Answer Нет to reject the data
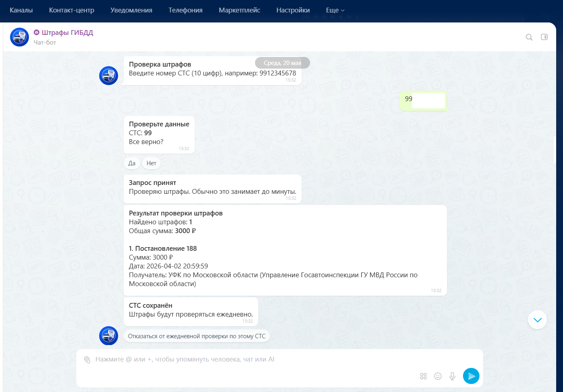Viewport: 563px width, 392px height. click(151, 163)
